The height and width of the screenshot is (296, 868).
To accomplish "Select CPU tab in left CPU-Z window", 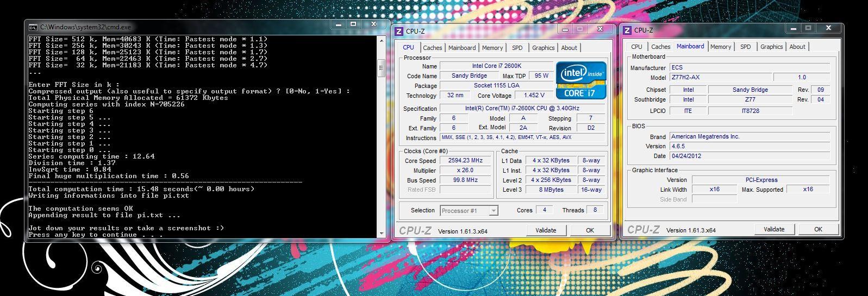I will tap(409, 47).
